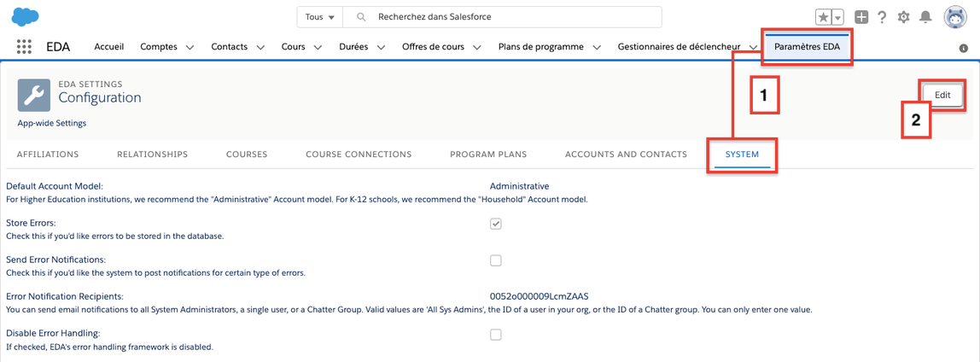980x362 pixels.
Task: Expand the Tous search scope dropdown
Action: coord(319,17)
